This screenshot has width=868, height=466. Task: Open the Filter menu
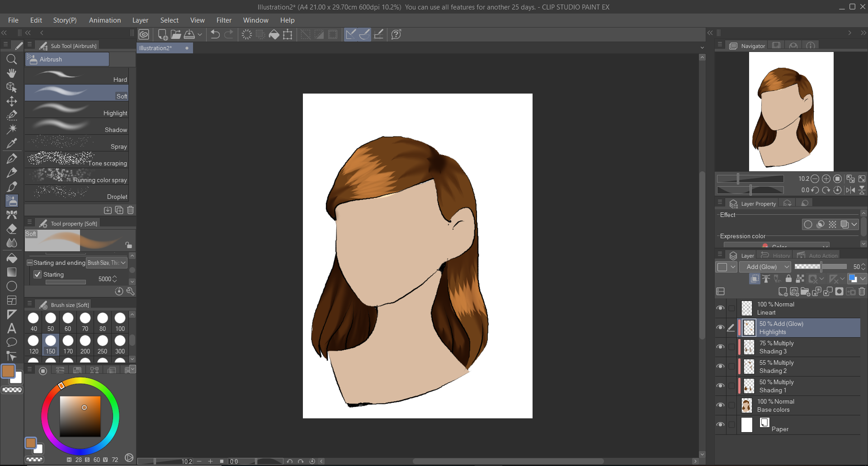[224, 20]
